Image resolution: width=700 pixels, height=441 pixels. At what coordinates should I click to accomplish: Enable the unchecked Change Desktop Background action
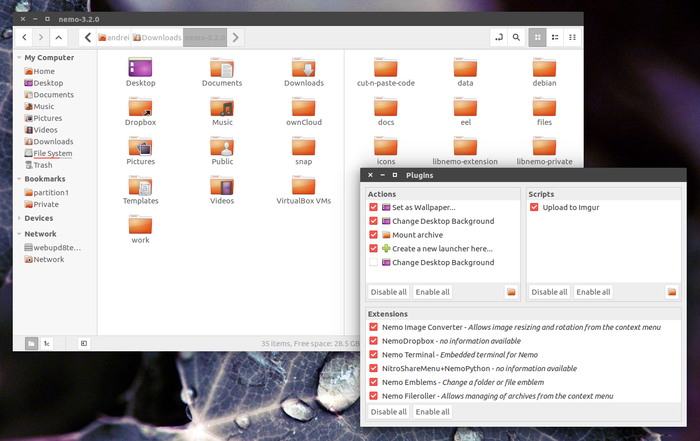tap(373, 262)
